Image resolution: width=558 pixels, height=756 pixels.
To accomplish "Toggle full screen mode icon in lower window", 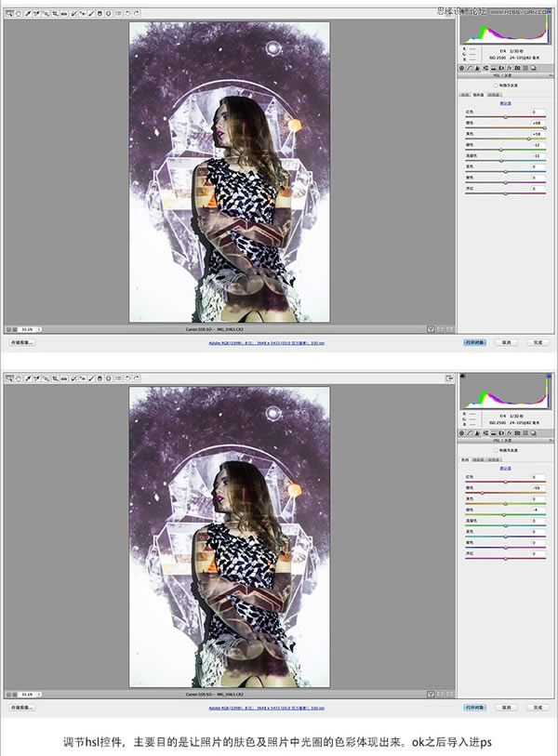I will [x=449, y=378].
